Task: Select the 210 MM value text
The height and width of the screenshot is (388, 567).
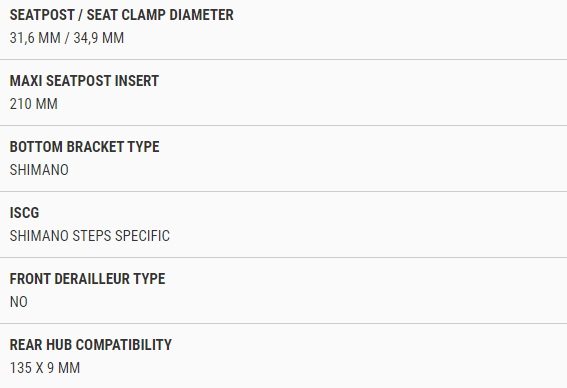Action: pyautogui.click(x=34, y=104)
